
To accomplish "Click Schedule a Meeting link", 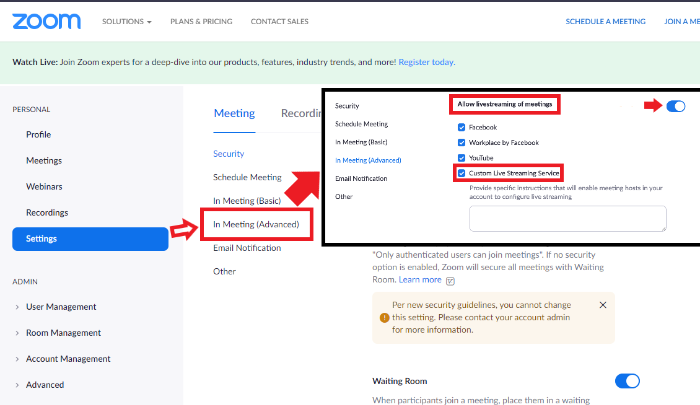I will (x=605, y=21).
